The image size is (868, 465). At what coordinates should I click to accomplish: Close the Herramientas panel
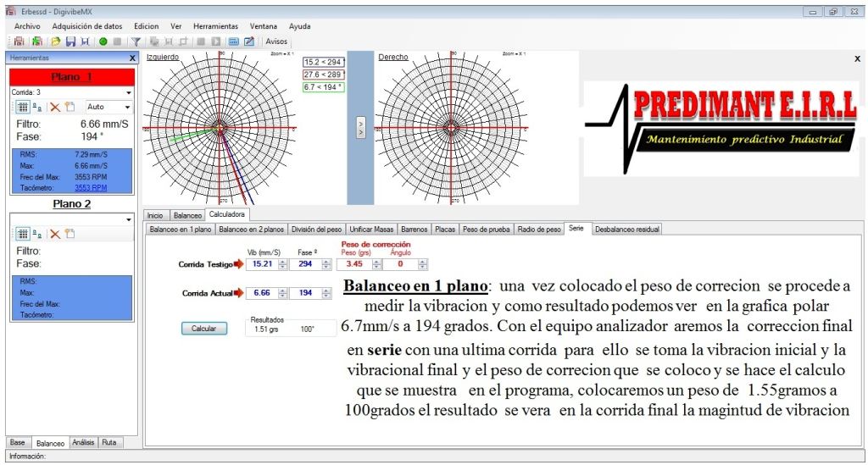[x=132, y=58]
